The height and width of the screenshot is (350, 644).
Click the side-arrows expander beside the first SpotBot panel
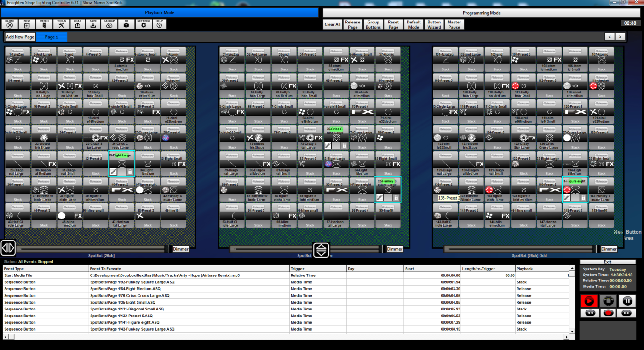(x=8, y=248)
